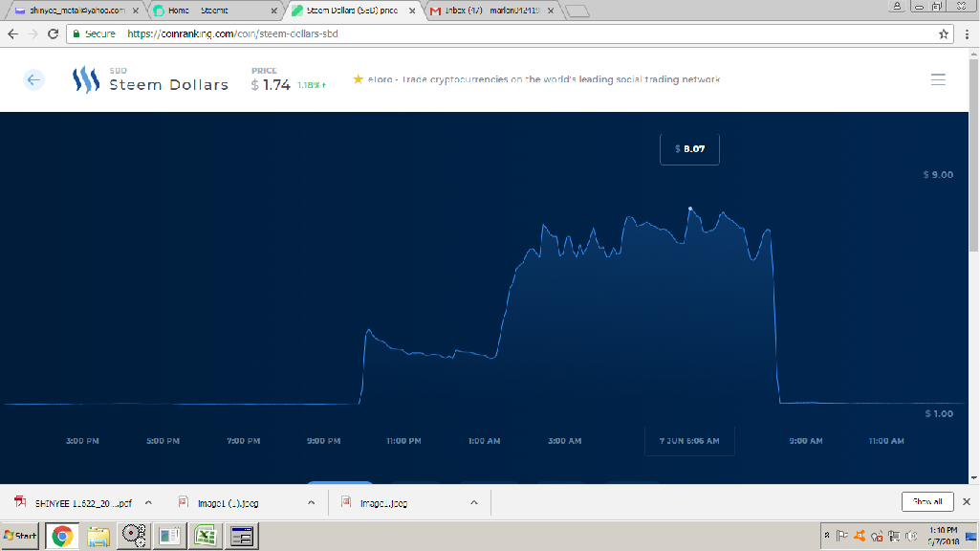Screen dimensions: 980x551
Task: Click the 7 JUN 6:06 AM time label
Action: 689,441
